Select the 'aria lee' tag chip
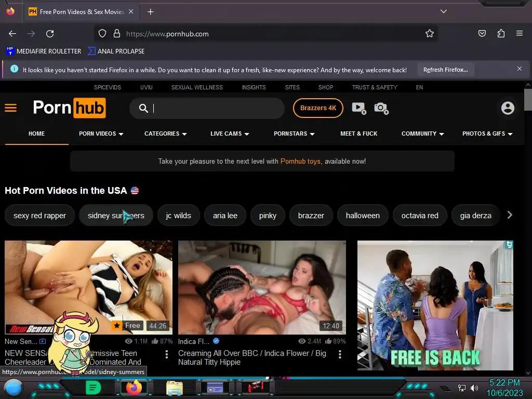The height and width of the screenshot is (399, 532). [x=225, y=216]
